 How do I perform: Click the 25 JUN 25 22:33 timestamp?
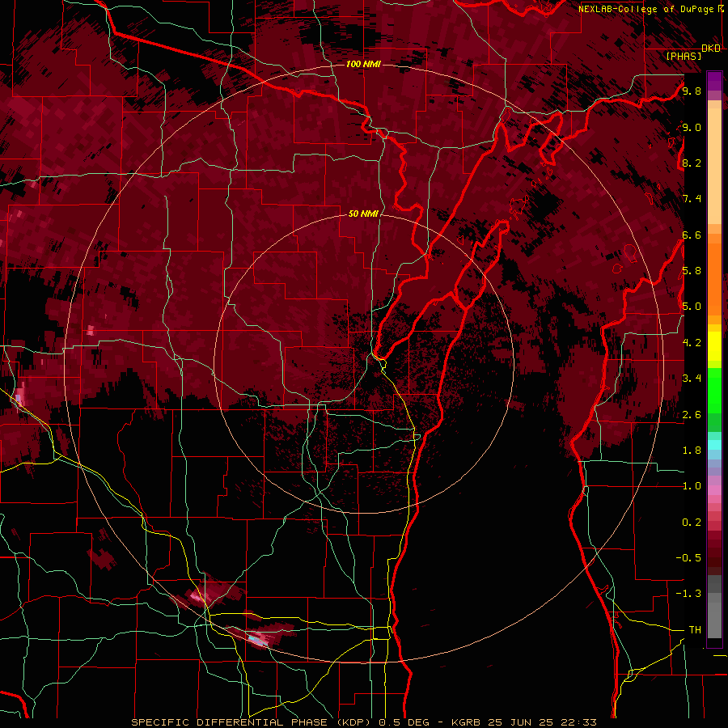click(x=542, y=722)
